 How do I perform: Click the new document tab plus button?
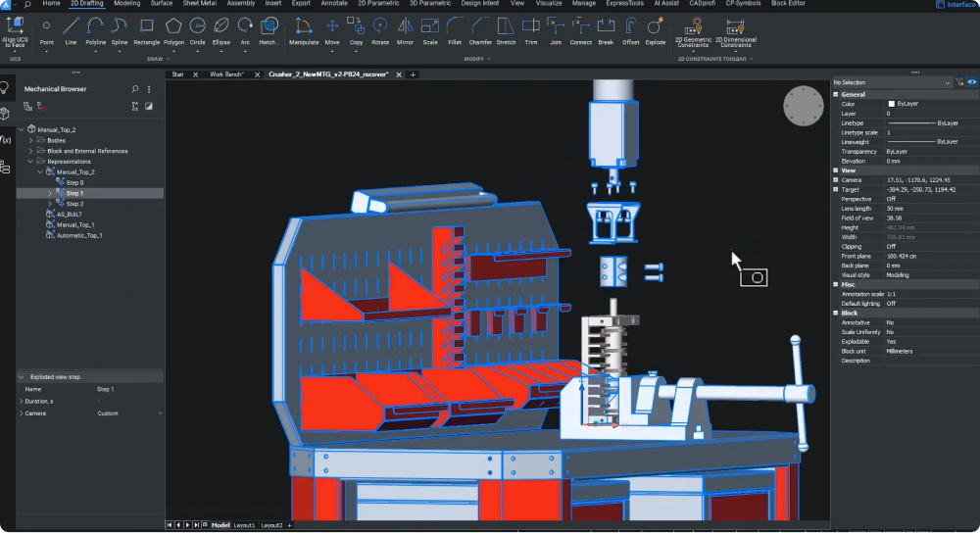(413, 74)
